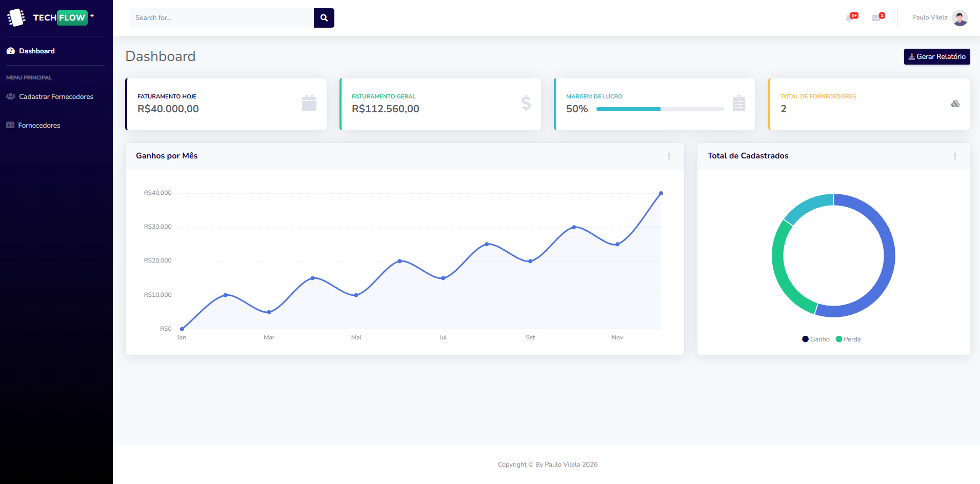Open the notifications bell alerts
The image size is (980, 484).
point(850,18)
